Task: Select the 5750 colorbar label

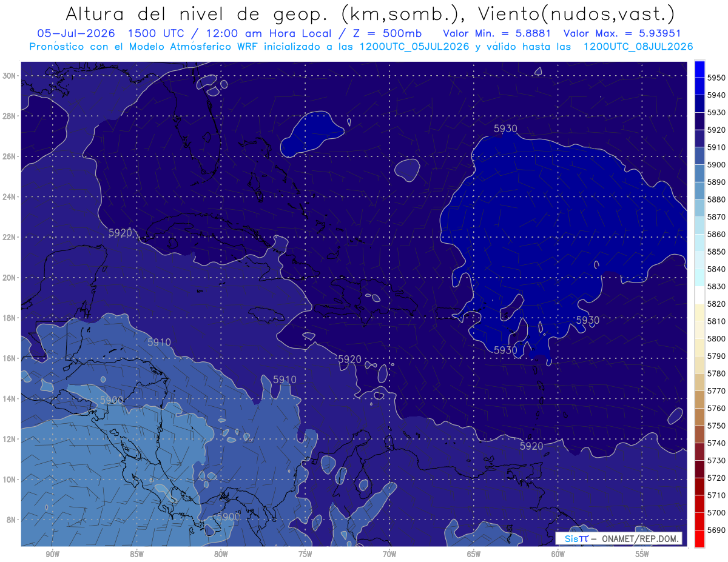Action: tap(716, 426)
